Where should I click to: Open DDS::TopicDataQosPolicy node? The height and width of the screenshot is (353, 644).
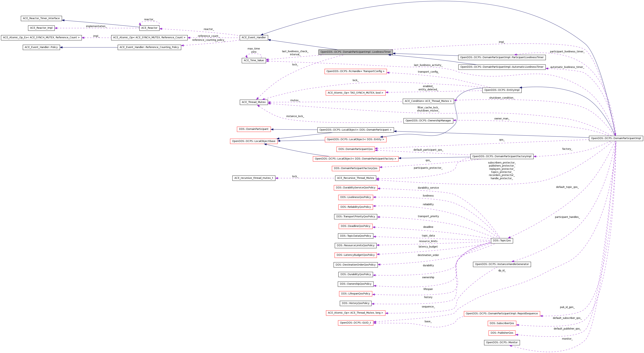(356, 236)
